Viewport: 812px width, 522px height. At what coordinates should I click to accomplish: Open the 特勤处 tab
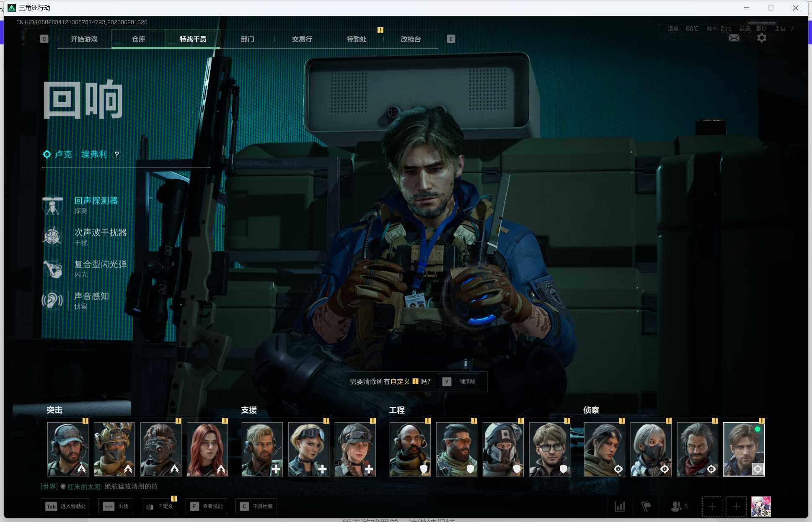pos(357,39)
